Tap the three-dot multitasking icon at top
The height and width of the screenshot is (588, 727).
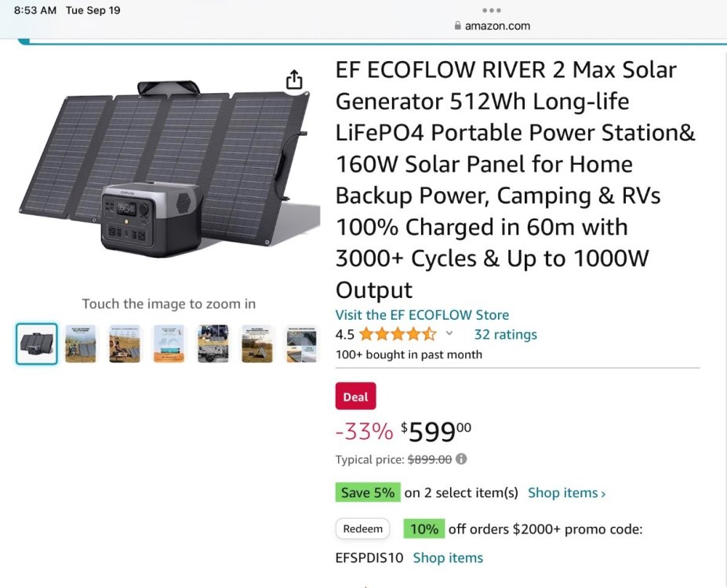492,10
